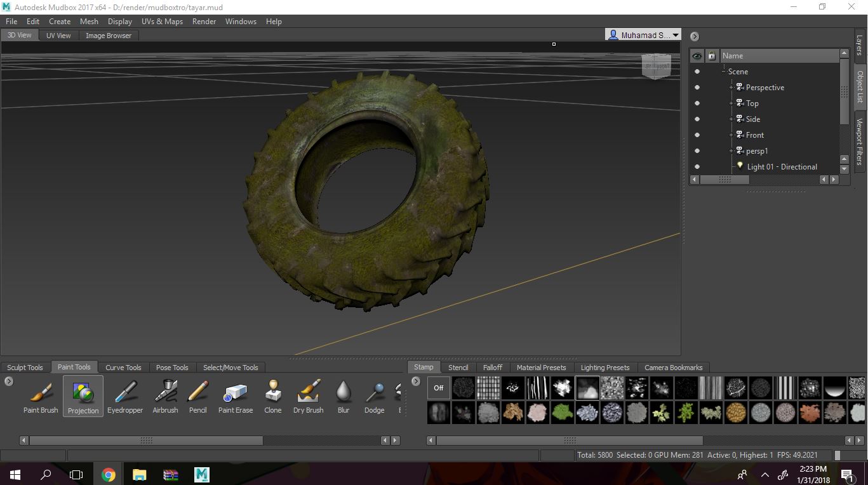Image resolution: width=868 pixels, height=485 pixels.
Task: Switch to the Stencil tab
Action: (458, 368)
